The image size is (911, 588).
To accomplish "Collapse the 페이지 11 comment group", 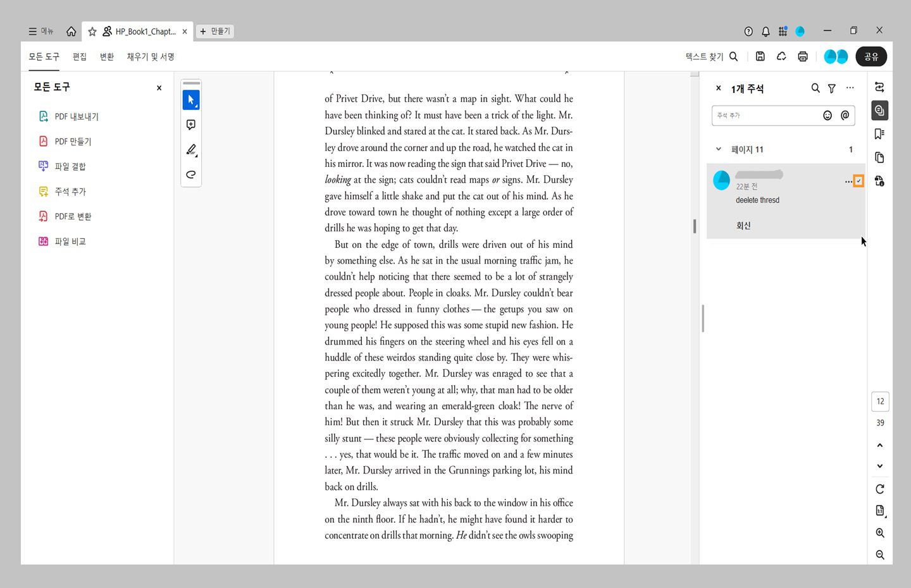I will point(719,149).
